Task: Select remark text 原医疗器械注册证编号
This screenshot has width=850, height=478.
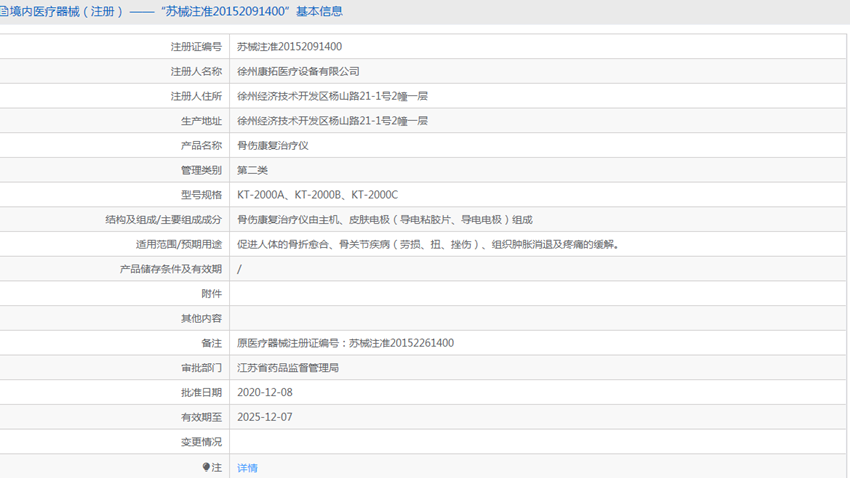Action: pos(345,343)
